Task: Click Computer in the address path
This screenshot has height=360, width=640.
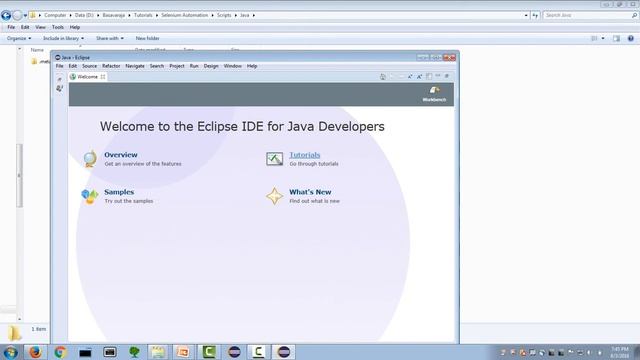Action: coord(55,15)
